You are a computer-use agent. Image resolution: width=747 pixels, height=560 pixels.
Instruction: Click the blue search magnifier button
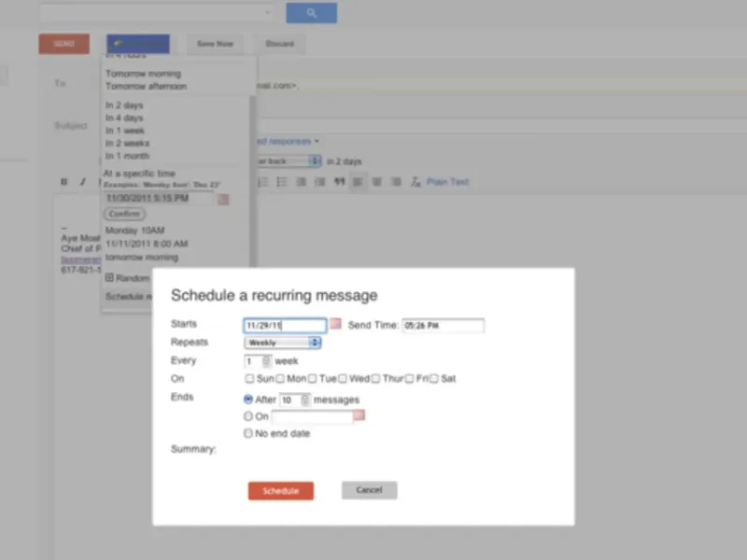pos(312,13)
